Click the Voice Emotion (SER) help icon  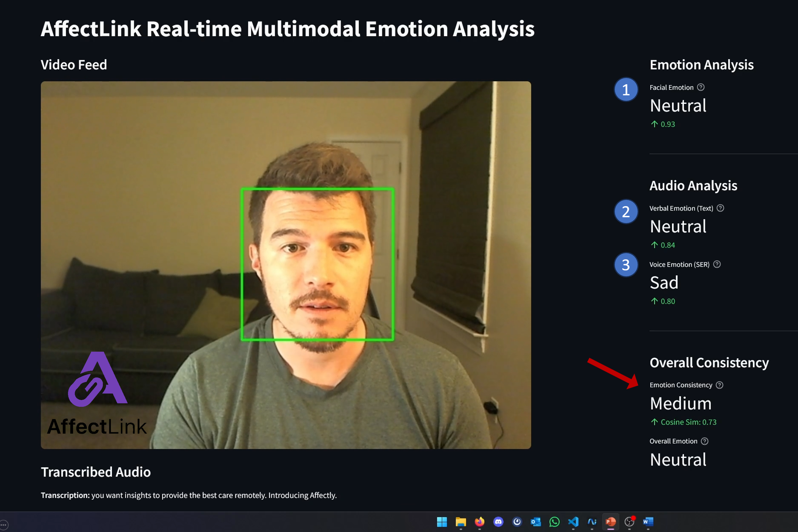717,264
